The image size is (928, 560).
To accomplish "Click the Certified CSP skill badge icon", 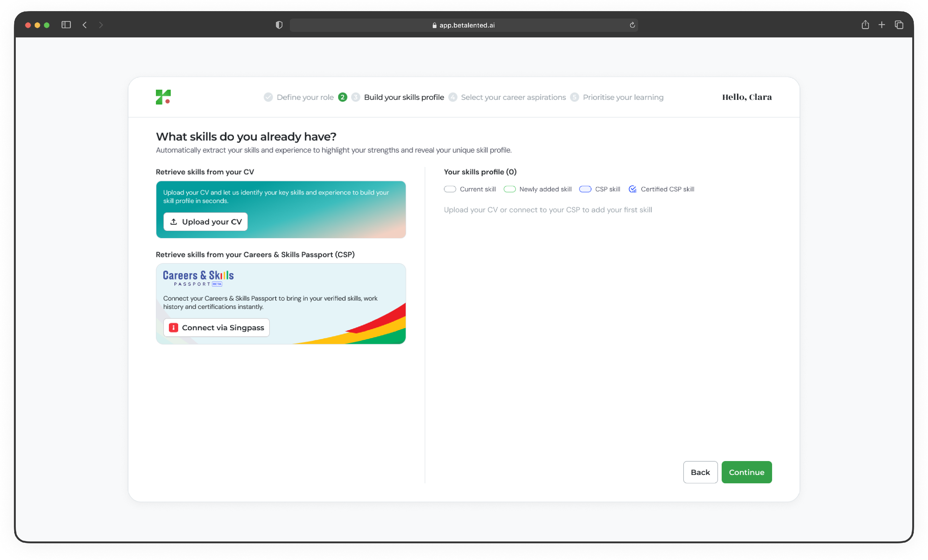I will 632,189.
